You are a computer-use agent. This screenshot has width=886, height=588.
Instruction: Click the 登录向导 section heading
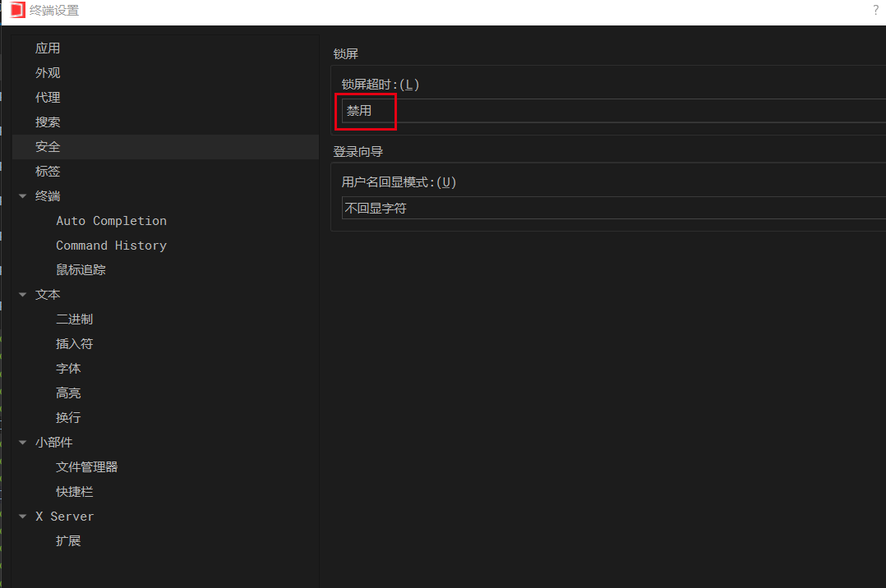(358, 151)
